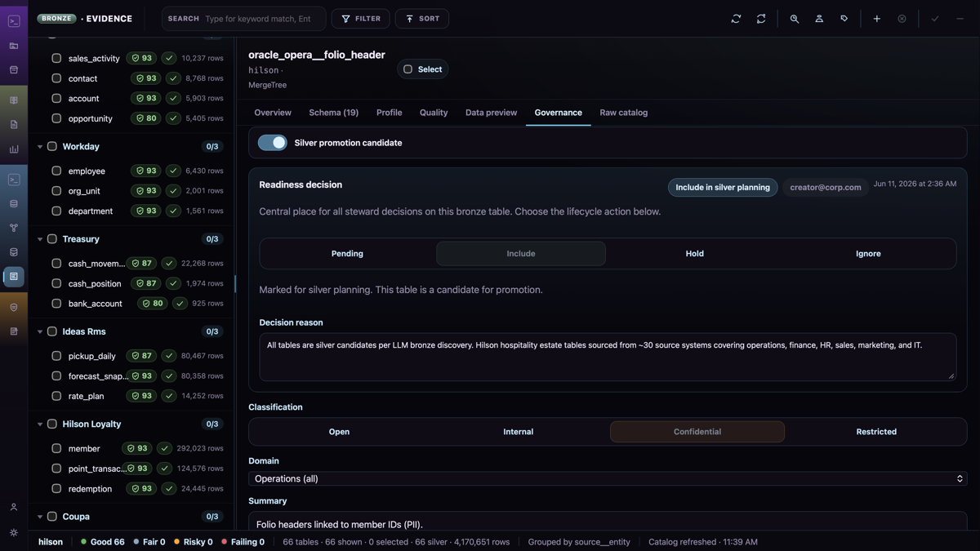Click the 93 shield badge on the contact row
This screenshot has width=980, height=551.
146,78
